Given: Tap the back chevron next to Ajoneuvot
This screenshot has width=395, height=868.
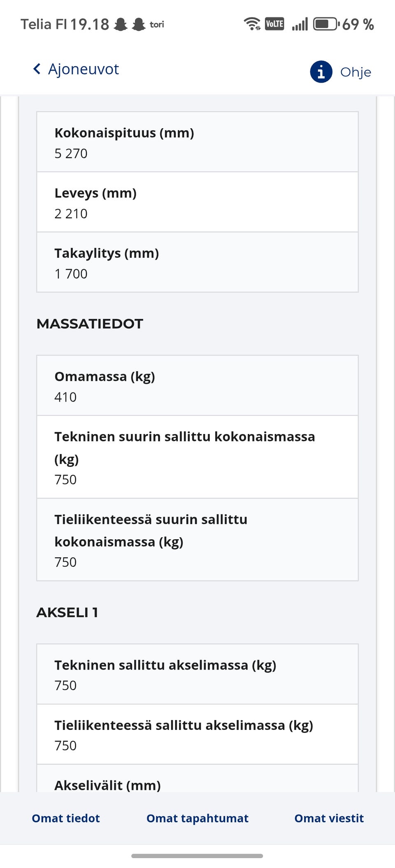Looking at the screenshot, I should 37,69.
